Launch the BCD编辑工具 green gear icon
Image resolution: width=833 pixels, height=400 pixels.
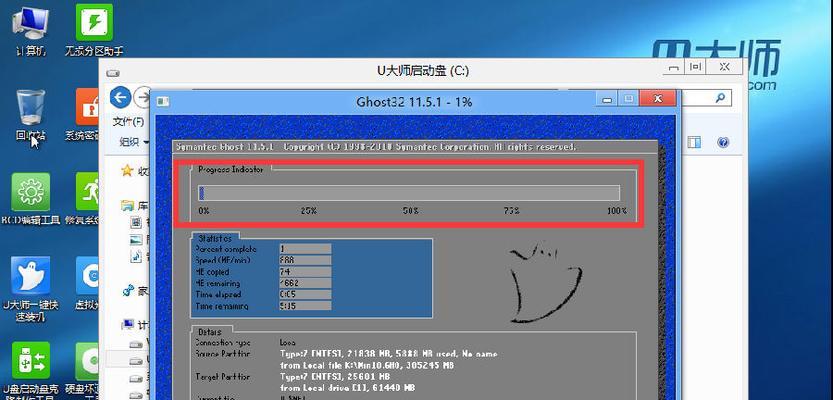[31, 199]
